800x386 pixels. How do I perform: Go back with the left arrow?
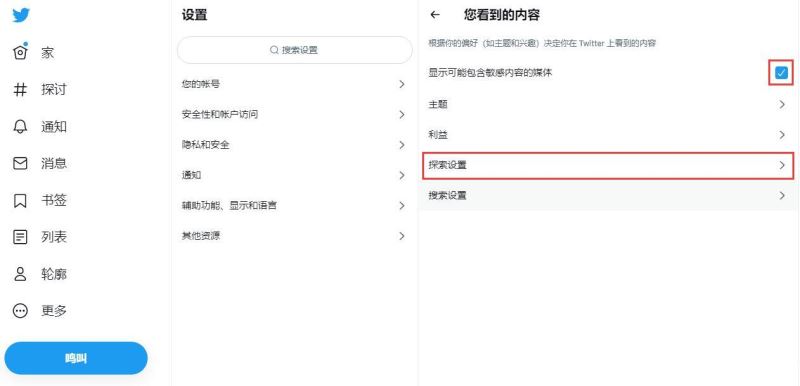[435, 15]
